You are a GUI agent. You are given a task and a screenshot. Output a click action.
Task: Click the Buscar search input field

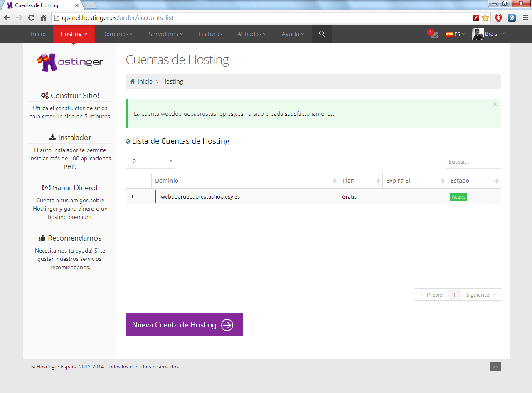point(473,162)
